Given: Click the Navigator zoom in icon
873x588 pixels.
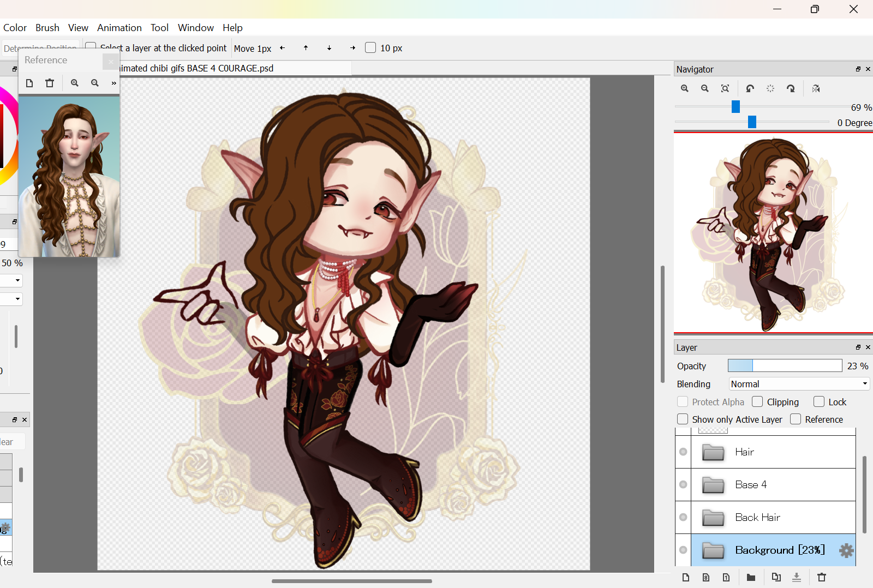Looking at the screenshot, I should [x=685, y=88].
